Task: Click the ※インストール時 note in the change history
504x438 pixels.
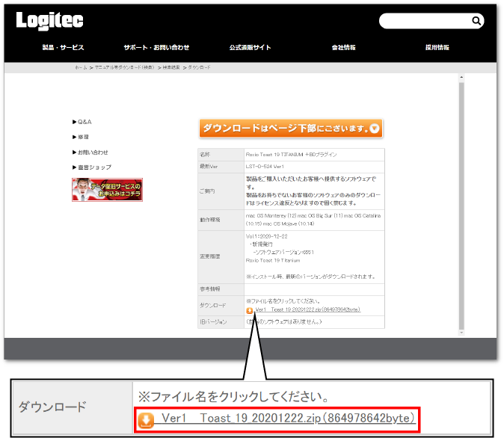Action: [311, 277]
